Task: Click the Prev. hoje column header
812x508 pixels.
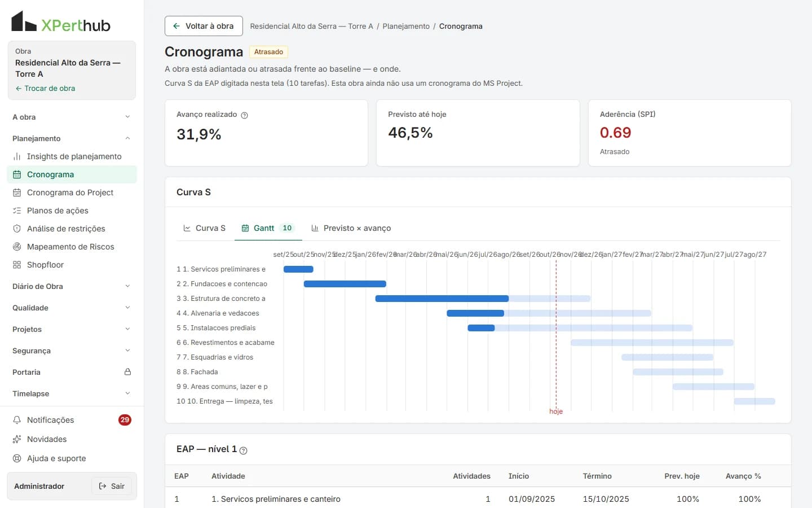Action: [682, 476]
